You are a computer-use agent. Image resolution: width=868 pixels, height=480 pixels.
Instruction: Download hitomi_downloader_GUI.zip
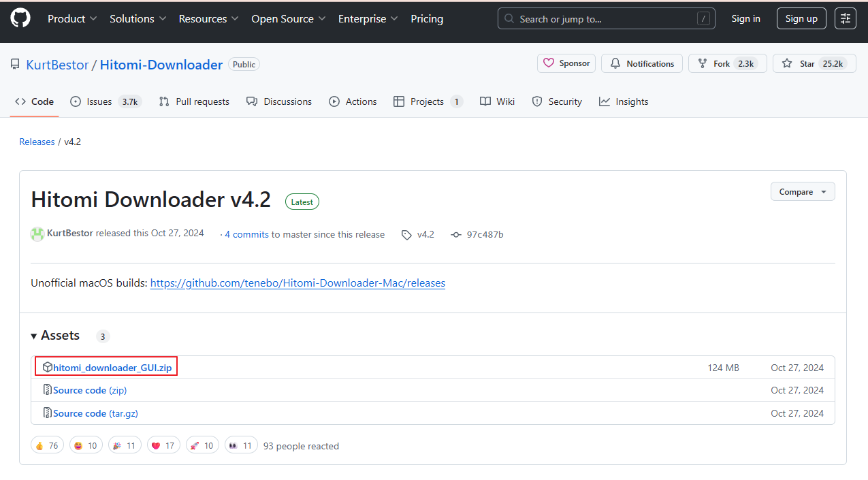click(112, 368)
